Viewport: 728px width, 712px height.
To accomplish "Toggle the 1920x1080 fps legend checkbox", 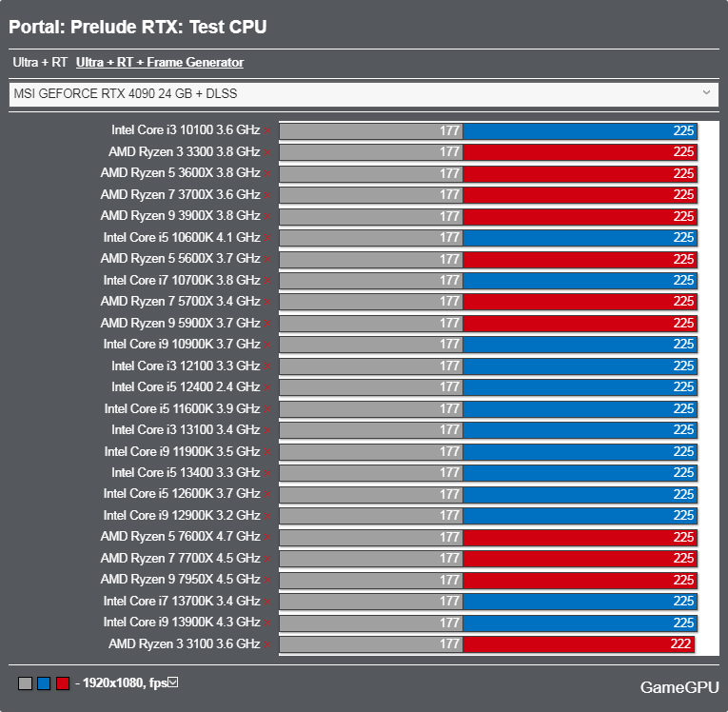I will click(172, 682).
